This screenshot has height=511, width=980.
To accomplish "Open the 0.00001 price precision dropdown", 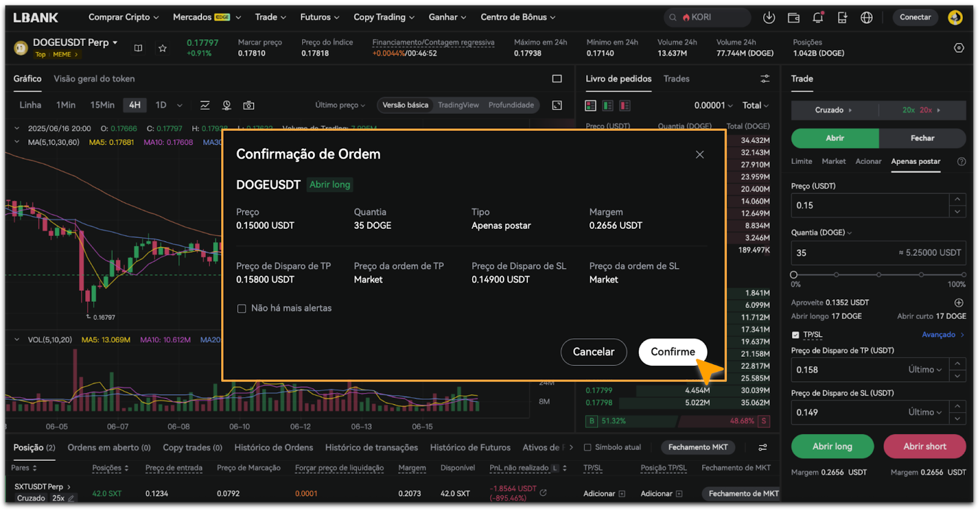I will (713, 106).
